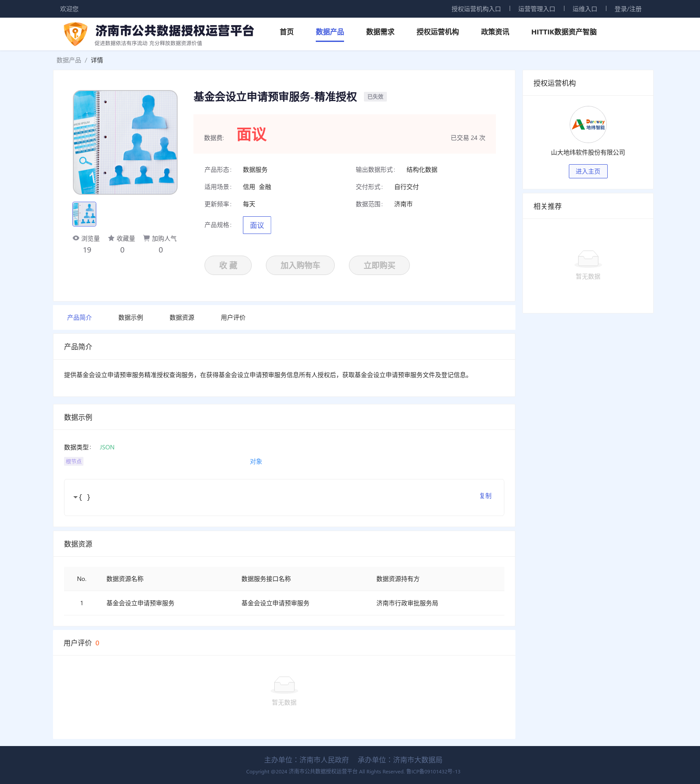Click the 已失效 status tag
Image resolution: width=700 pixels, height=784 pixels.
[375, 97]
